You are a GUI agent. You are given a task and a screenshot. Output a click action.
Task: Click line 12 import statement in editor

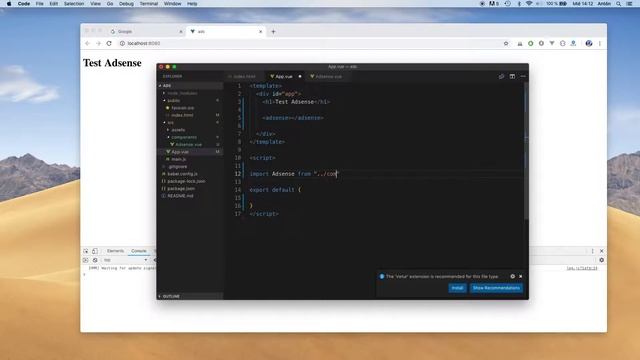coord(294,174)
